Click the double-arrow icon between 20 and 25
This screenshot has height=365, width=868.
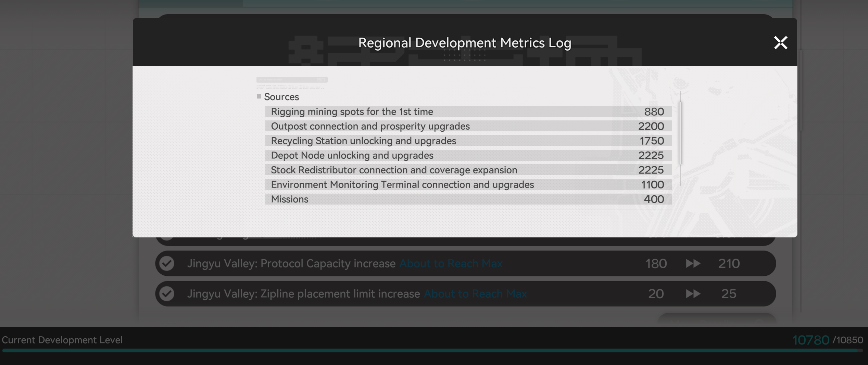tap(693, 294)
